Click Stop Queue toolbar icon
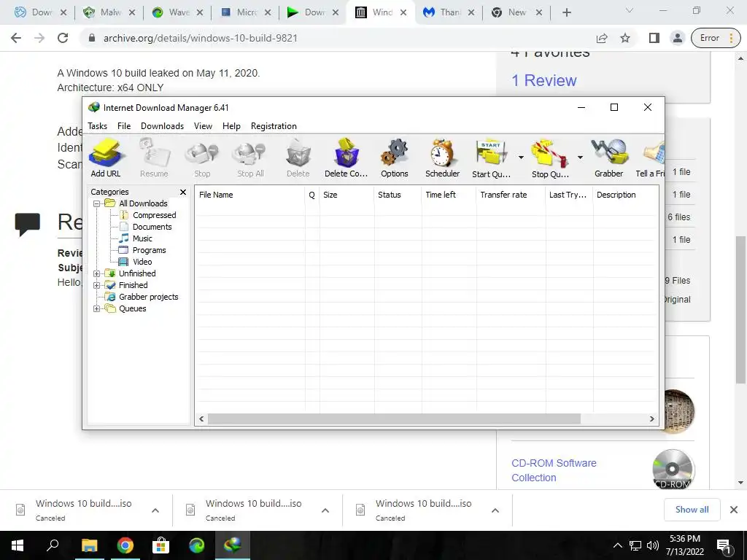 pos(550,158)
